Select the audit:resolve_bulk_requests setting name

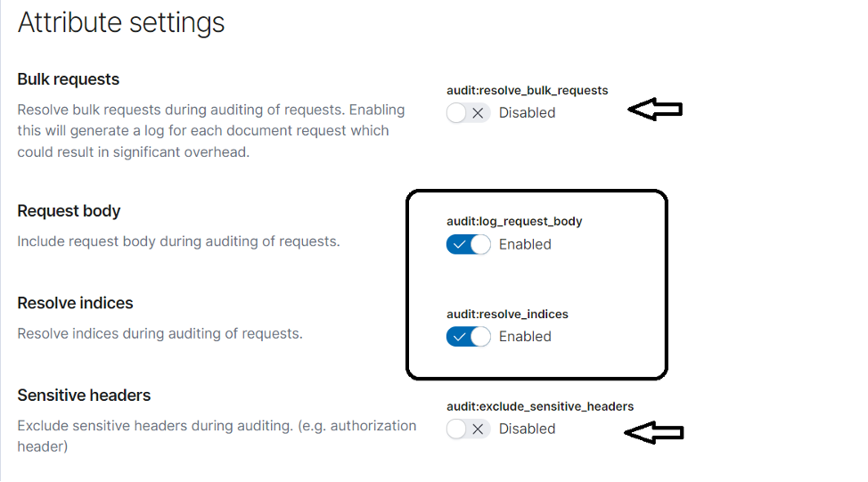[527, 90]
